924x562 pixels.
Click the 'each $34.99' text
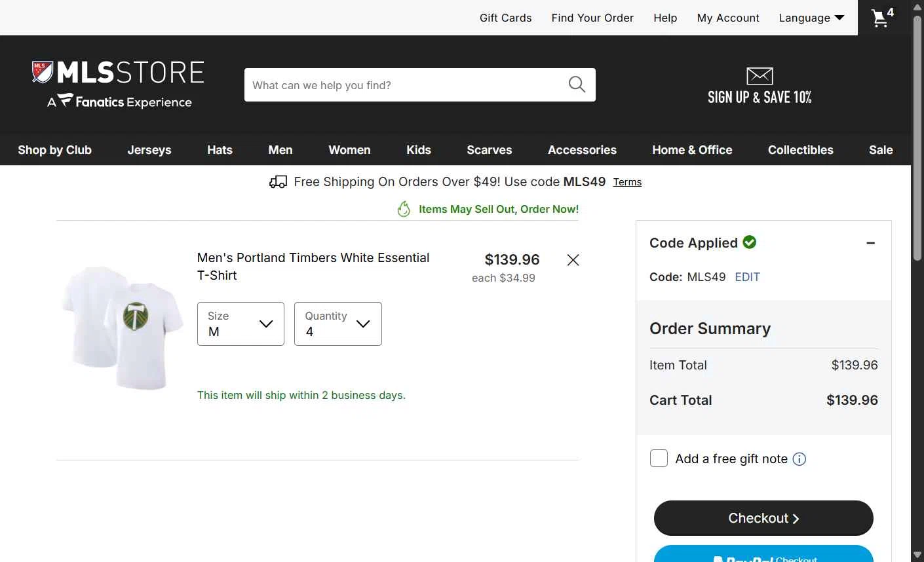point(503,278)
